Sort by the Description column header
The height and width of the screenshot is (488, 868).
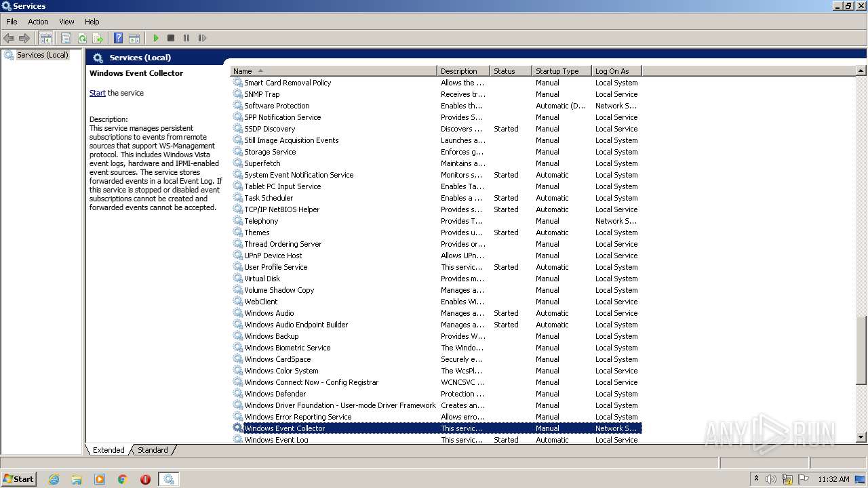(463, 71)
